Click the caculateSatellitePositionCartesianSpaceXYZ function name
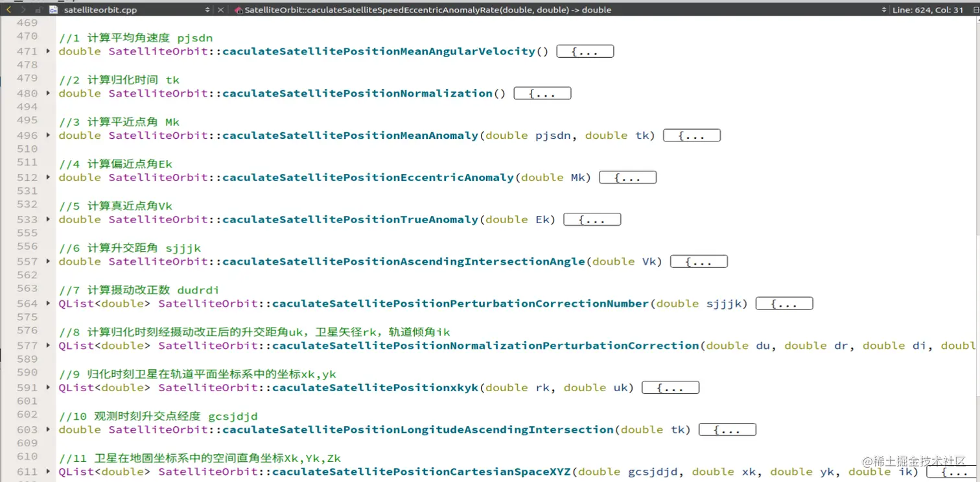980x482 pixels. pyautogui.click(x=421, y=472)
